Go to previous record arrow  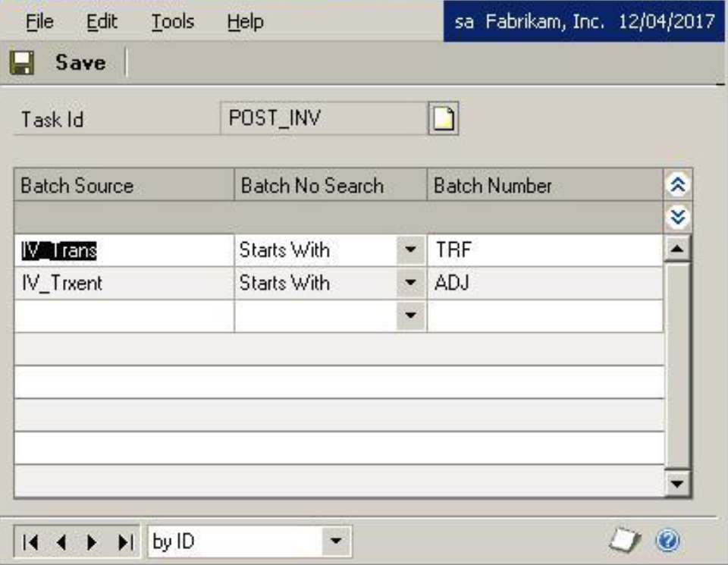61,542
